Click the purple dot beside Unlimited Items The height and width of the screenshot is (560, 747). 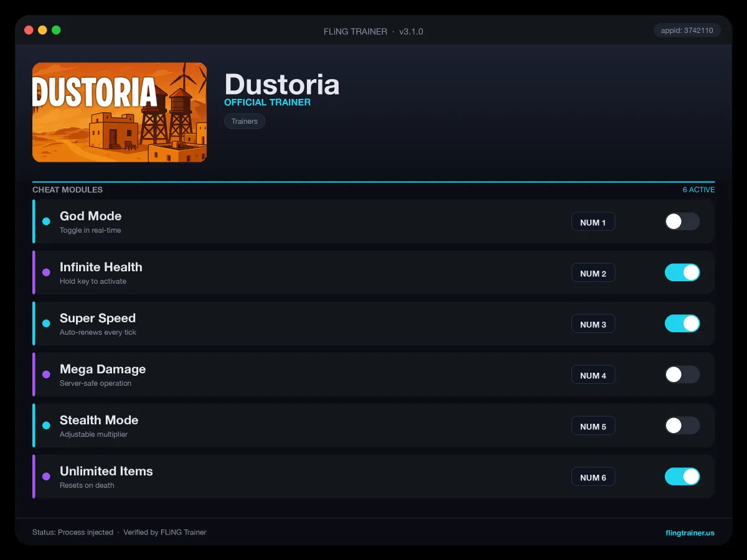pos(46,477)
